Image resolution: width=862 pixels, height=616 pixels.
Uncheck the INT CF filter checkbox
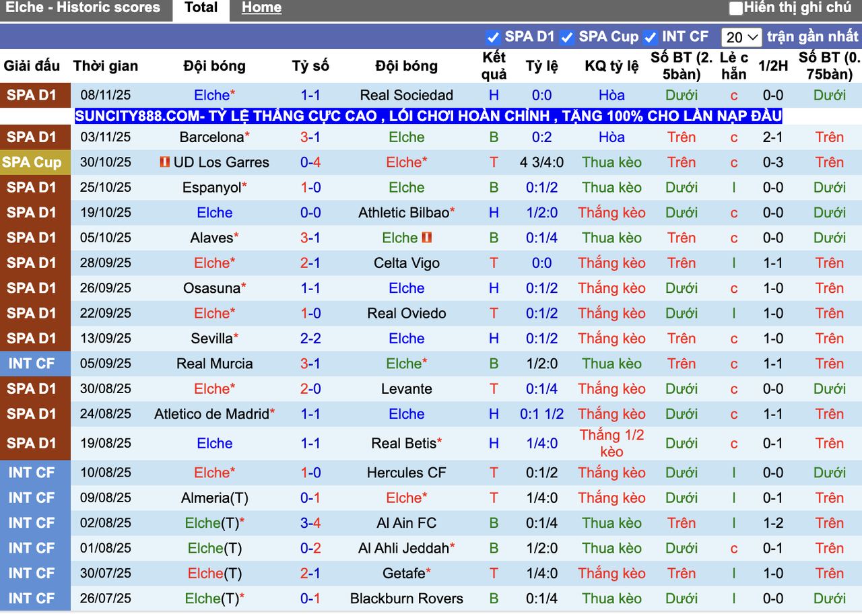pos(650,37)
